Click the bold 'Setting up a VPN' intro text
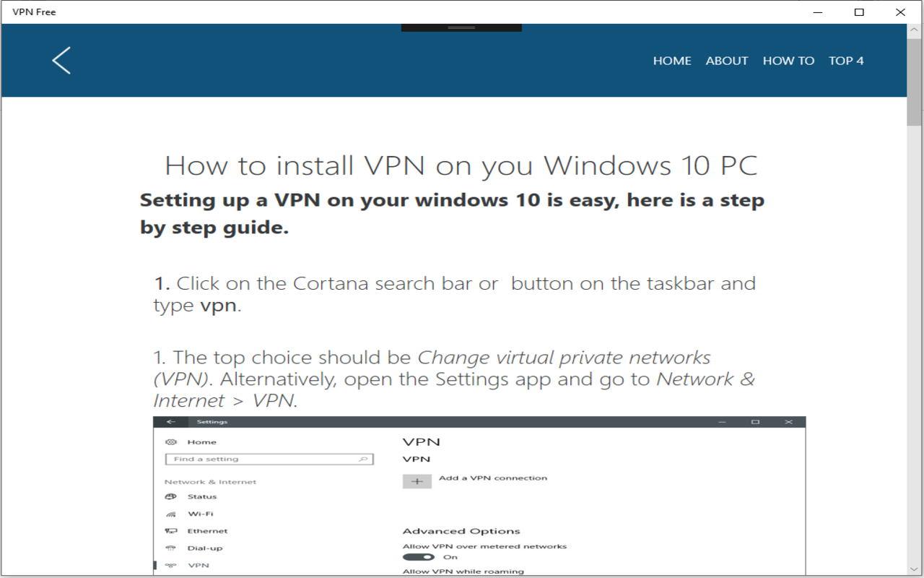 pyautogui.click(x=452, y=214)
